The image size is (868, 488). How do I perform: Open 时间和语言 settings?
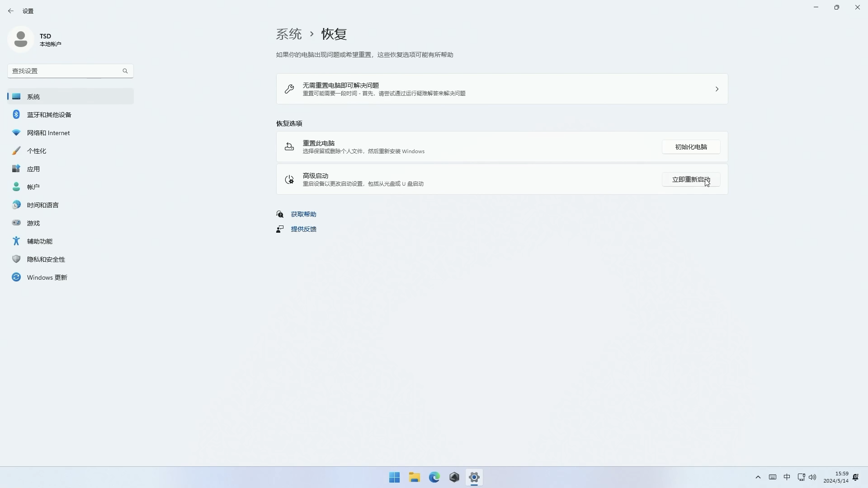pyautogui.click(x=42, y=205)
